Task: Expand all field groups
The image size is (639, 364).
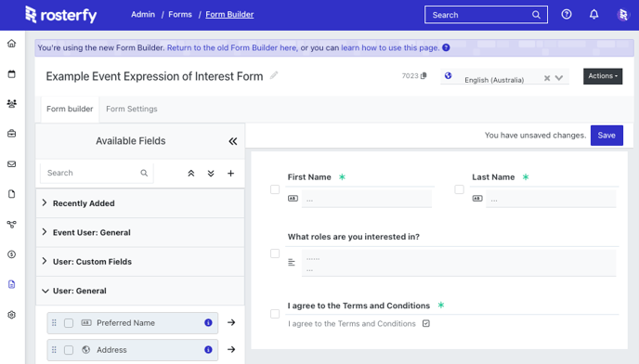Action: pyautogui.click(x=211, y=174)
